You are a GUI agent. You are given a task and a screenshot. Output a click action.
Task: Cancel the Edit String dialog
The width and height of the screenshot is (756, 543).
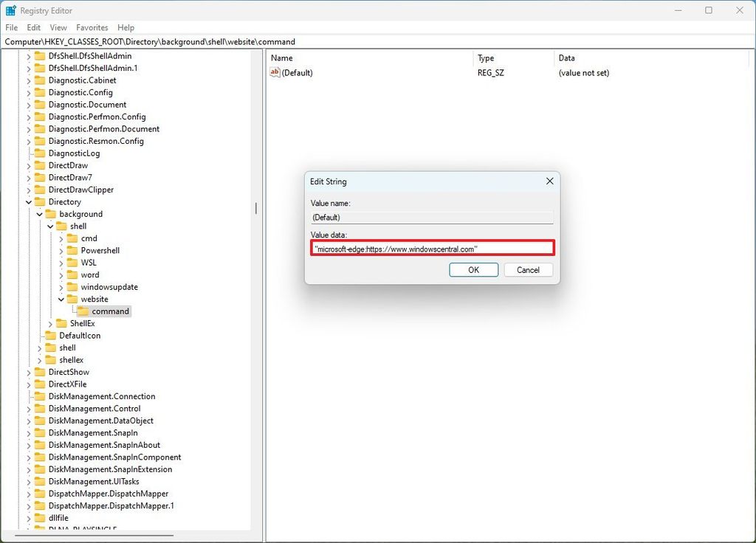[x=528, y=269]
